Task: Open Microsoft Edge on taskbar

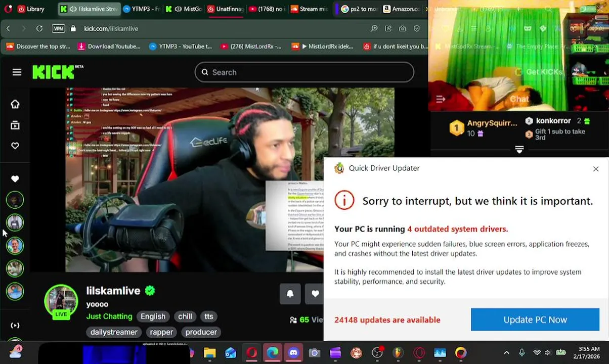Action: click(x=273, y=353)
